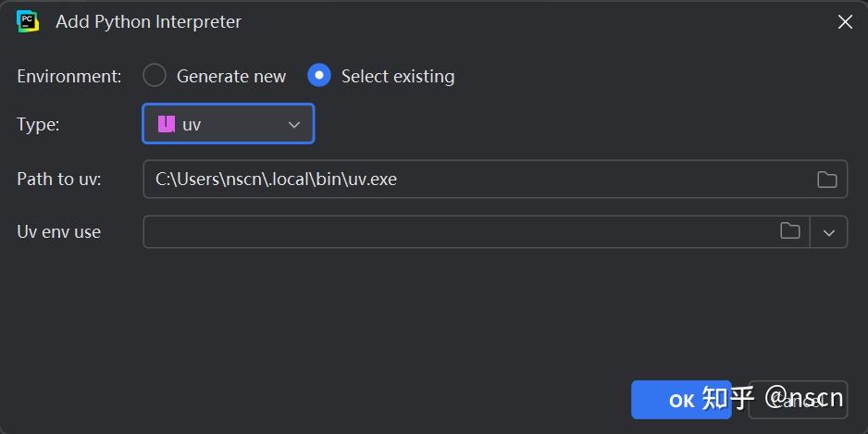The image size is (868, 434).
Task: Click the PyCharm logo in title bar
Action: pyautogui.click(x=28, y=21)
